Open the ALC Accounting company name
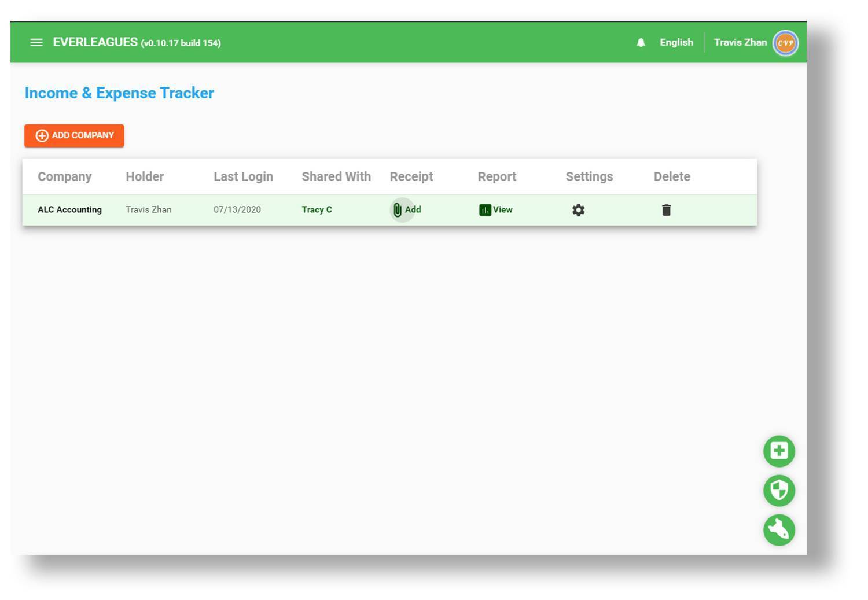The height and width of the screenshot is (600, 868). (69, 209)
